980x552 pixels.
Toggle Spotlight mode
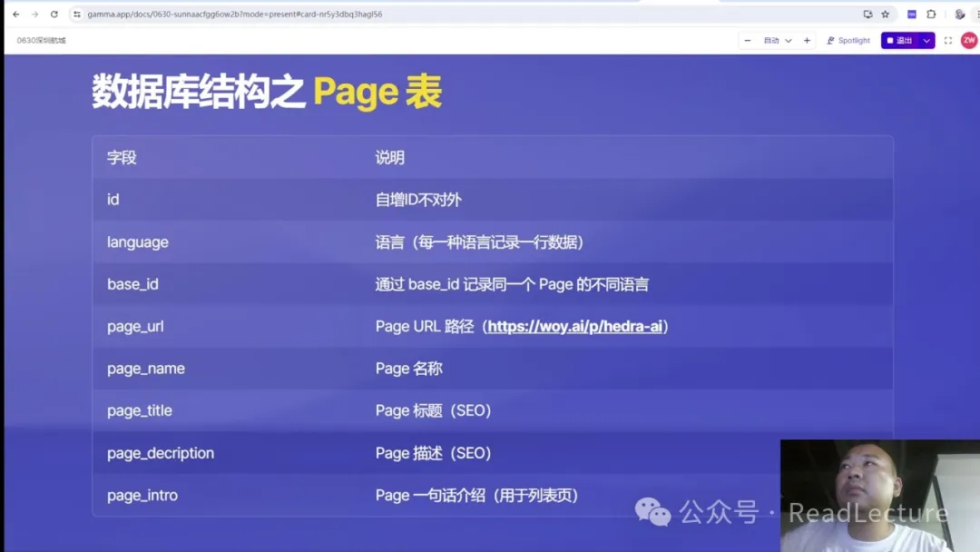[x=848, y=41]
